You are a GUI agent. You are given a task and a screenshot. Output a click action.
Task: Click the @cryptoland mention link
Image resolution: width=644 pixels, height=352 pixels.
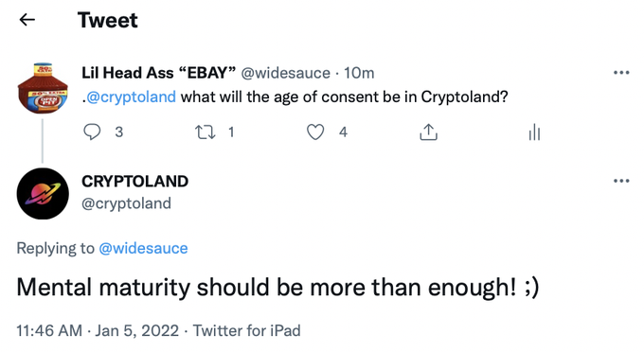pyautogui.click(x=131, y=97)
